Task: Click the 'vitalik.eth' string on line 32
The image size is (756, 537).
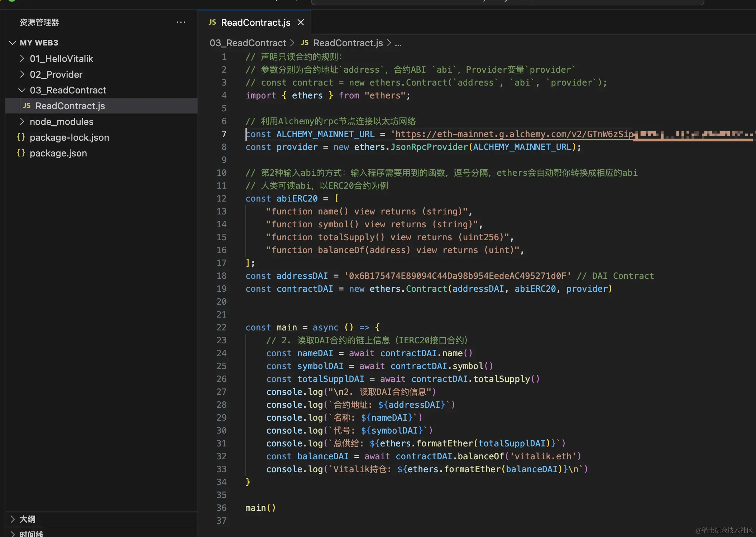Action: click(543, 456)
